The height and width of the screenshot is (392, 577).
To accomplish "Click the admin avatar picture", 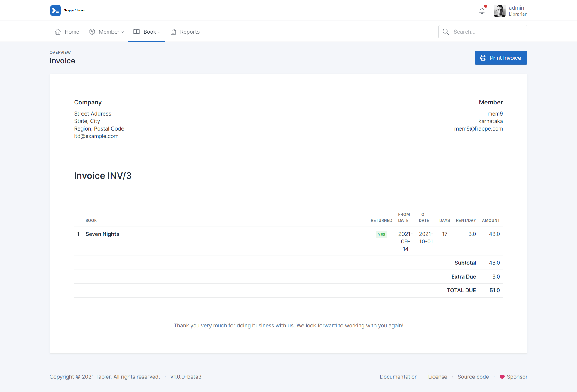I will tap(499, 11).
